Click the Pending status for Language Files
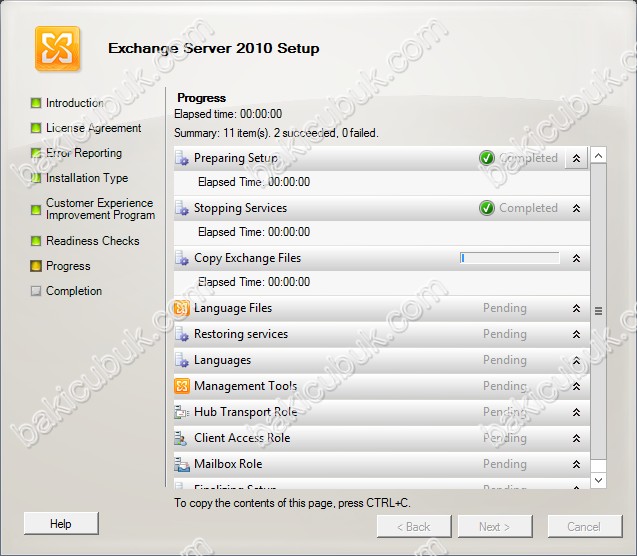The width and height of the screenshot is (637, 556). (x=505, y=308)
